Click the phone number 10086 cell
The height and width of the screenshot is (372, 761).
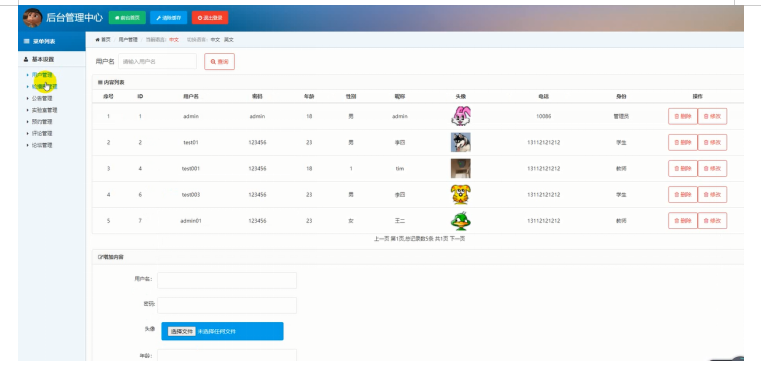(544, 117)
